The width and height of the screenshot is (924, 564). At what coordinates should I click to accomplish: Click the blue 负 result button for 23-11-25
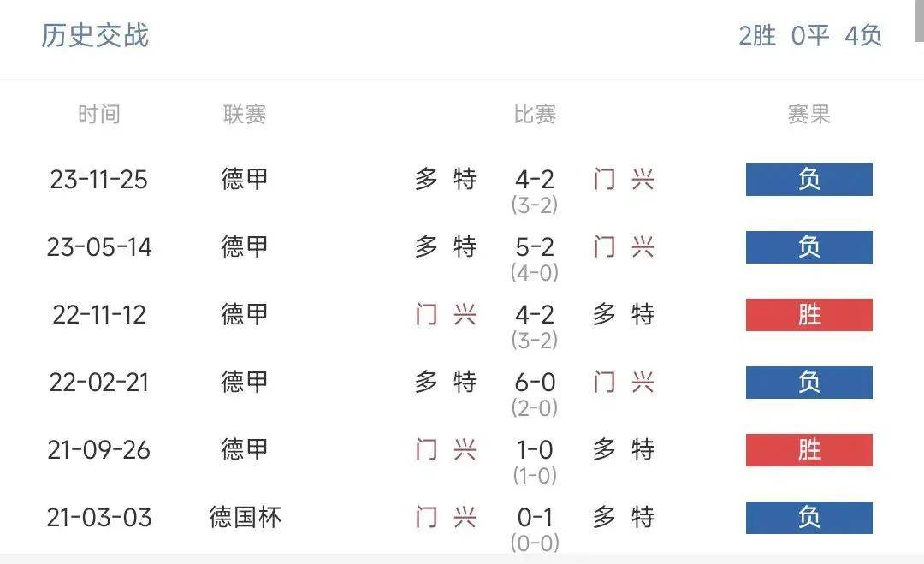click(x=808, y=180)
